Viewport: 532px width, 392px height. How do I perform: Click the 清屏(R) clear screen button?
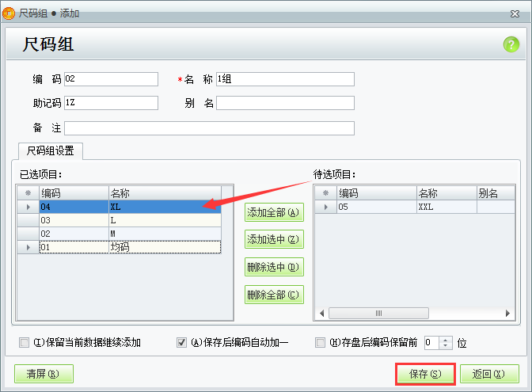pyautogui.click(x=44, y=374)
